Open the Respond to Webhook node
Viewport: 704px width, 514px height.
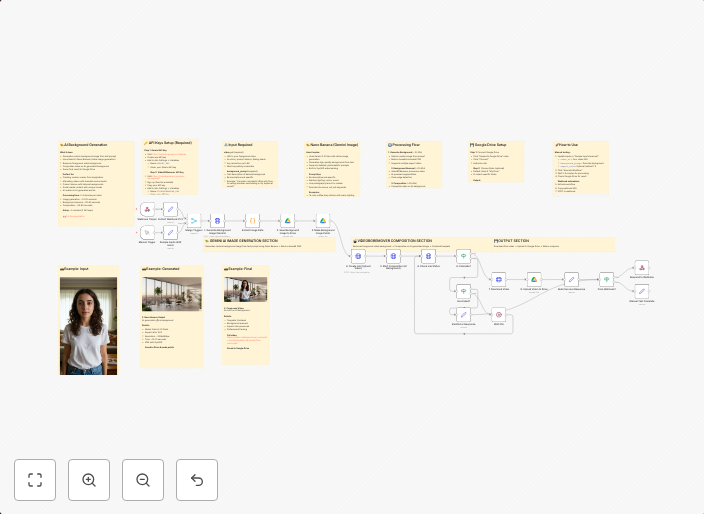point(641,268)
